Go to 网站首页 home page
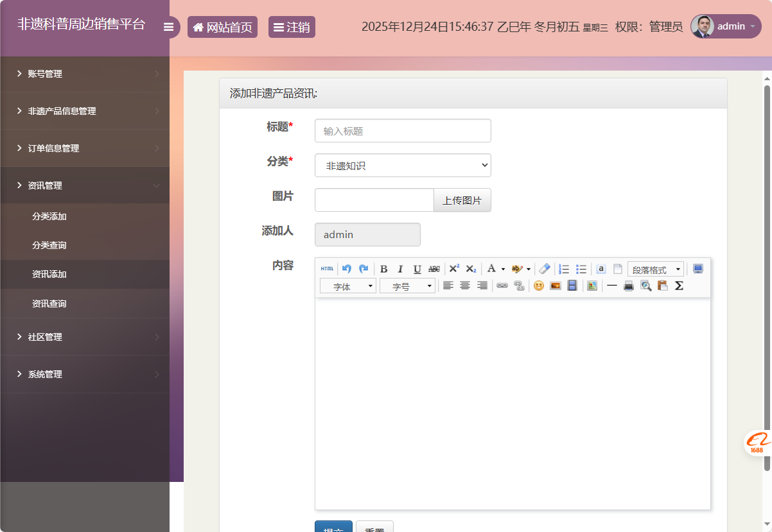The image size is (772, 532). pyautogui.click(x=222, y=27)
